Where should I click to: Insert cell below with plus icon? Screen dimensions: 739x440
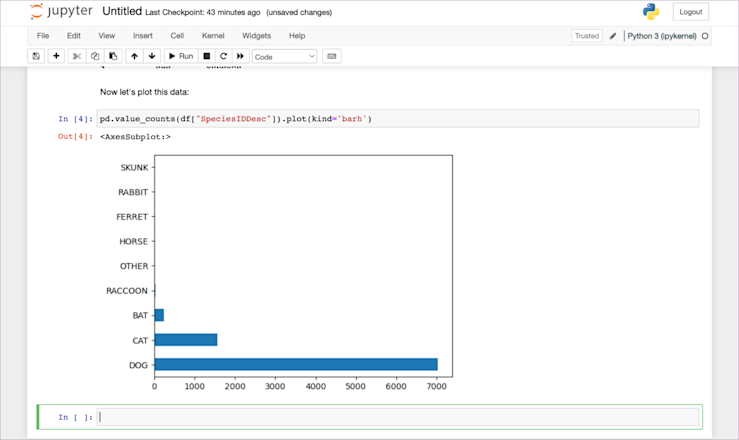[56, 56]
